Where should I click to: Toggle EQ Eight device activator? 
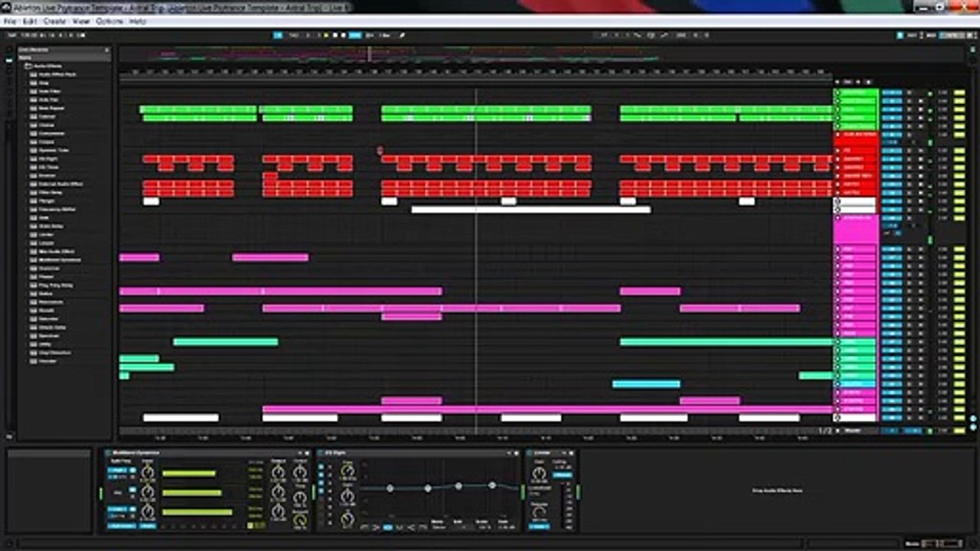320,452
